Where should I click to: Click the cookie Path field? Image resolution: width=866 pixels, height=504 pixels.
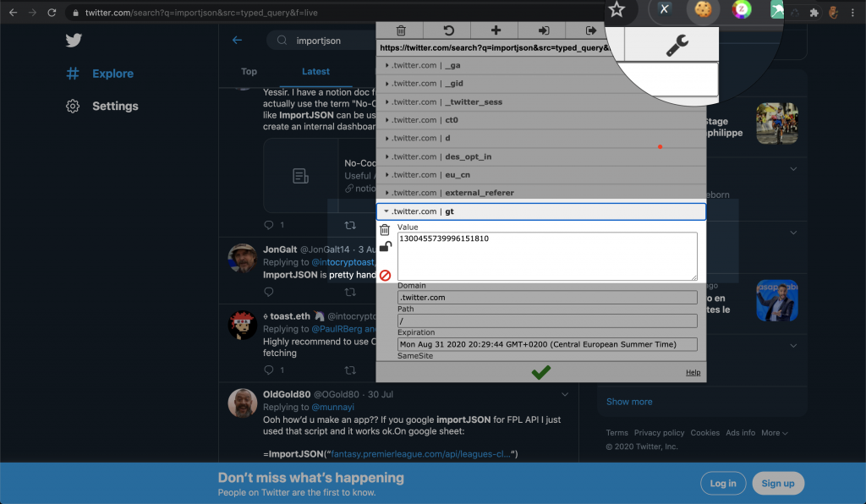pos(547,320)
